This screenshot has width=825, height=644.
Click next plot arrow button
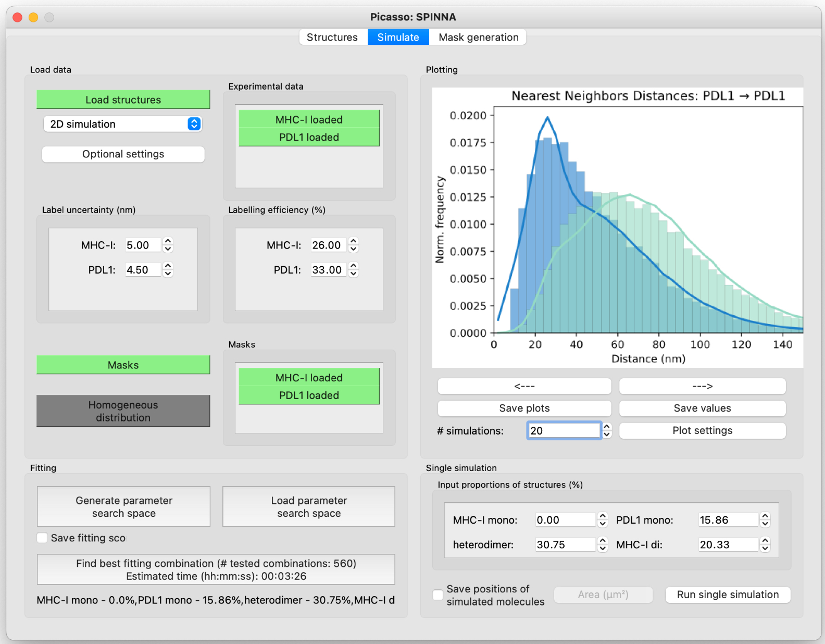tap(702, 386)
